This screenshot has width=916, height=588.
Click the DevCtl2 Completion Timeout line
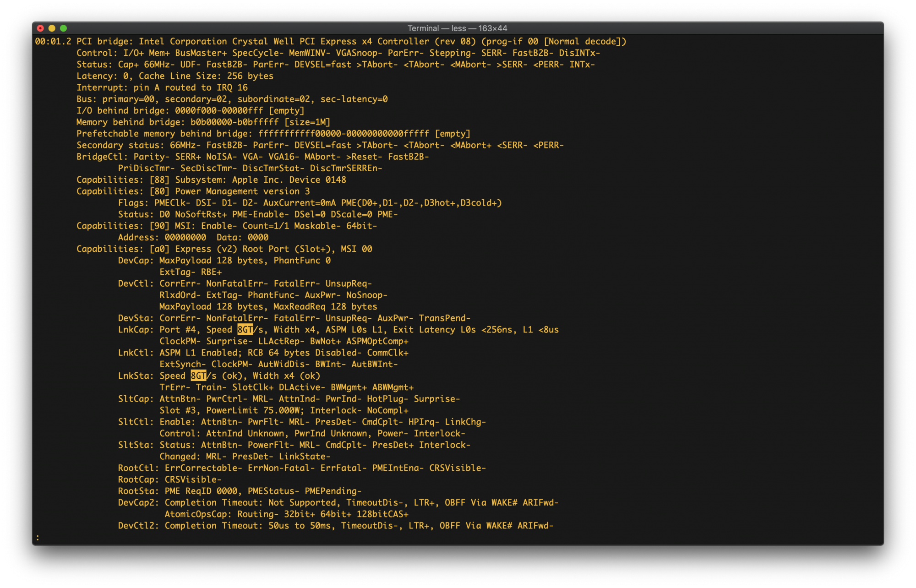click(336, 525)
